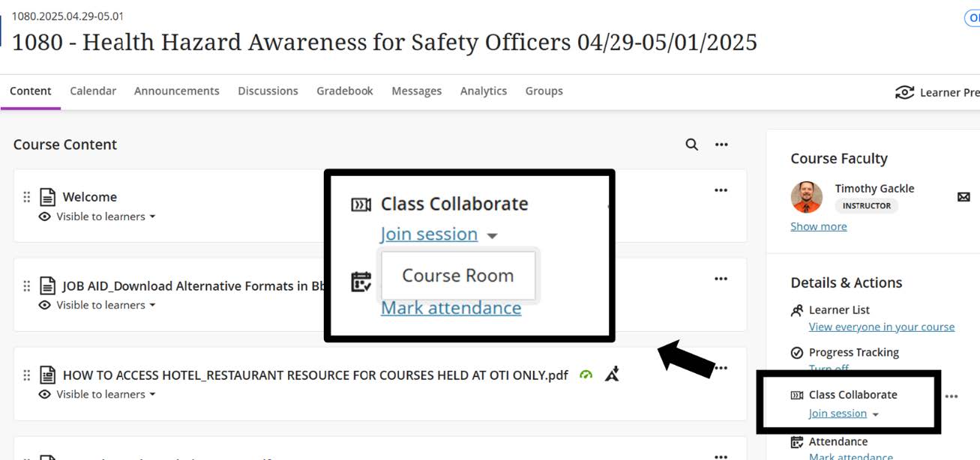Click the Mark attendance link
This screenshot has height=460, width=980.
(451, 308)
